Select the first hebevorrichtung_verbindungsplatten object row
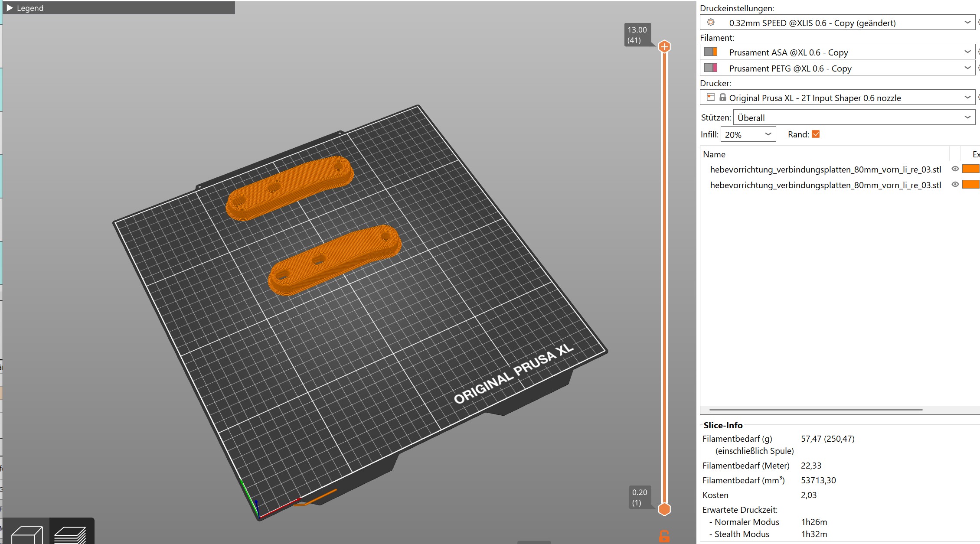The height and width of the screenshot is (544, 980). (x=826, y=169)
